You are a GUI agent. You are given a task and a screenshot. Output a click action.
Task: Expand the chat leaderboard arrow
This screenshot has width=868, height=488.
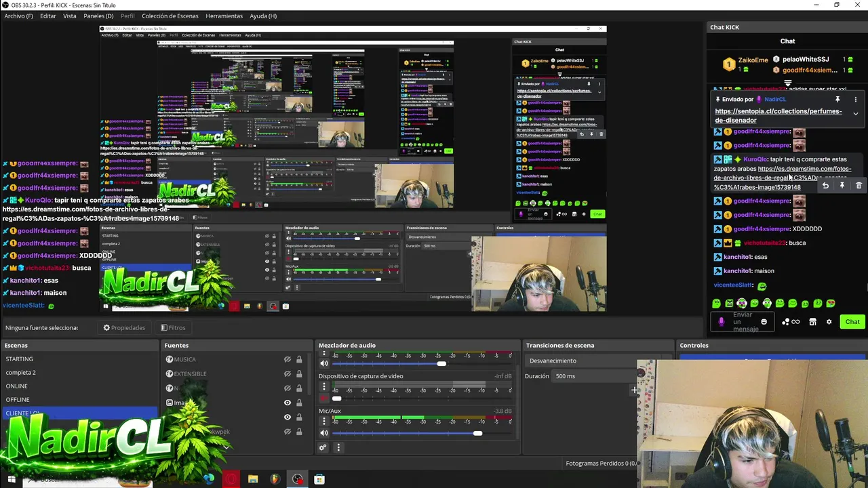(787, 83)
